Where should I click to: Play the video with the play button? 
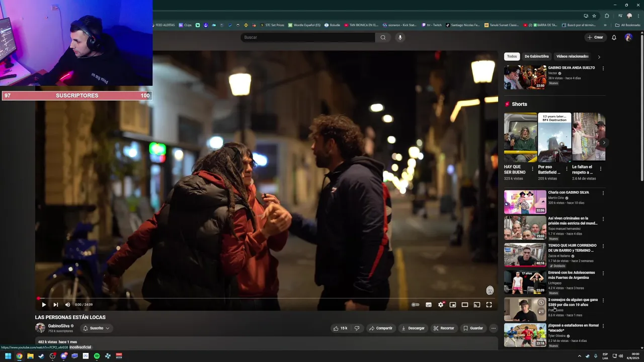point(44,305)
